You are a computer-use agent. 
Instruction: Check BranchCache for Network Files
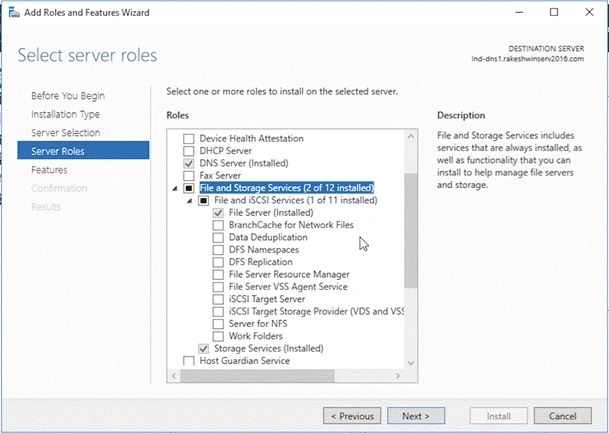218,225
